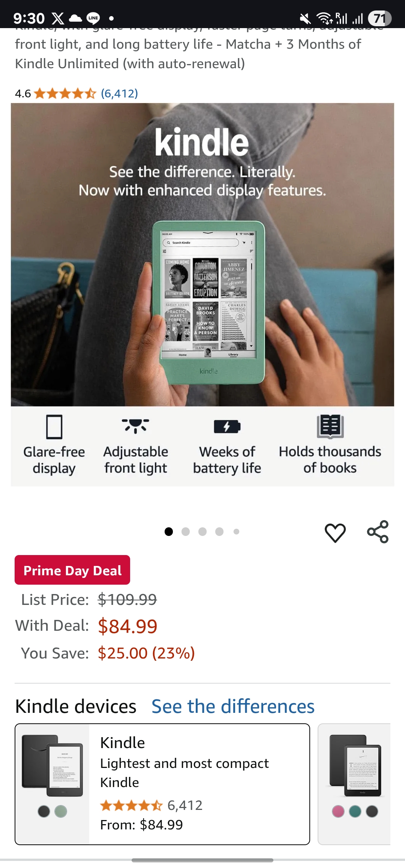The image size is (405, 868).
Task: Go to the second image carousel dot
Action: (186, 531)
